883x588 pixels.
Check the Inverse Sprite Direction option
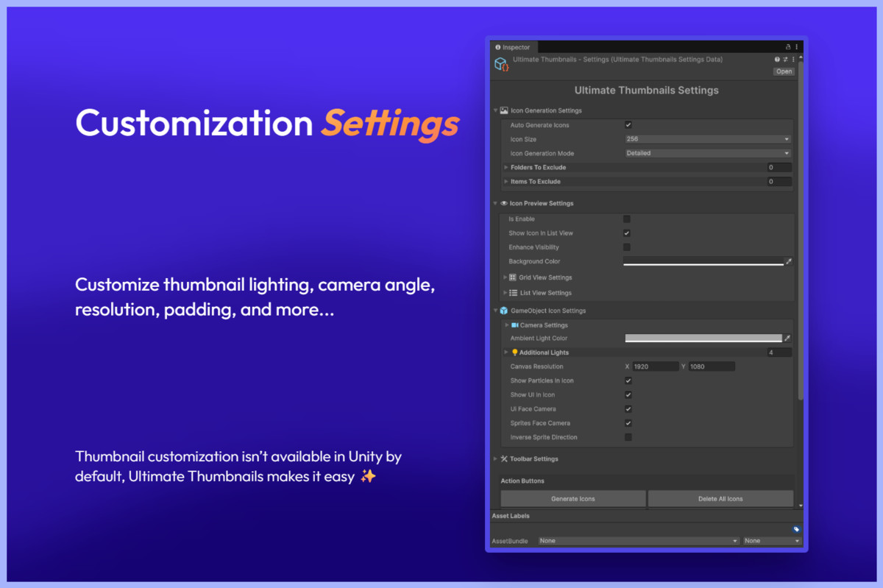(627, 436)
